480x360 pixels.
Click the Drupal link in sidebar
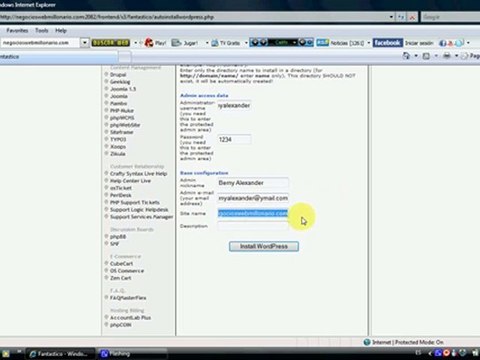coord(118,75)
